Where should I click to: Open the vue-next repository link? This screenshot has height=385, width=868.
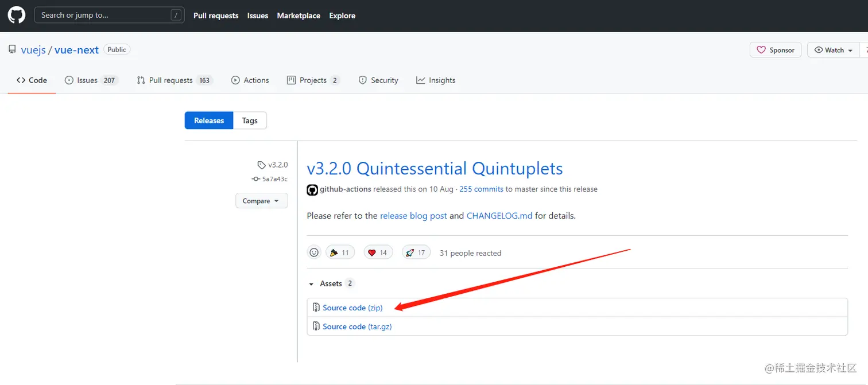[x=77, y=50]
